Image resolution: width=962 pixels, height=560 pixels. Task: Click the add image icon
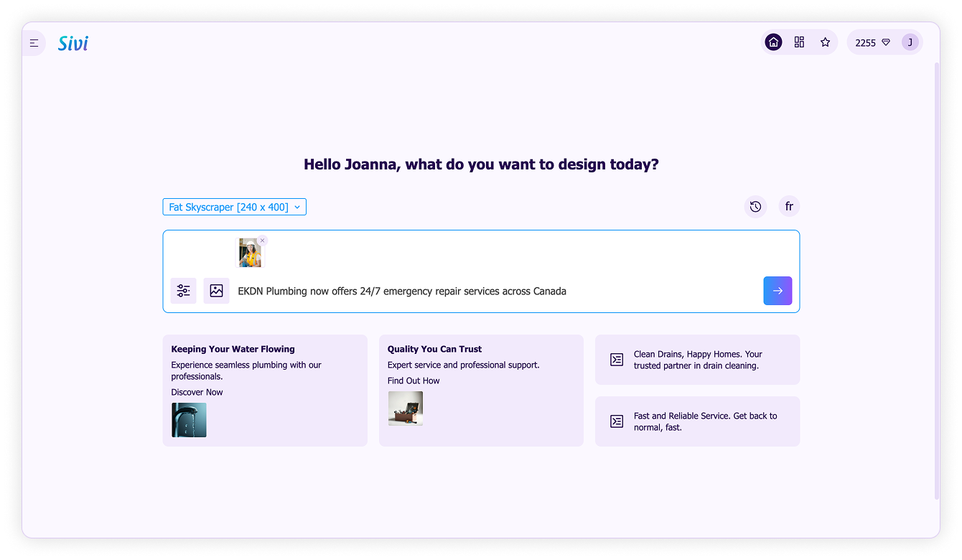click(216, 291)
